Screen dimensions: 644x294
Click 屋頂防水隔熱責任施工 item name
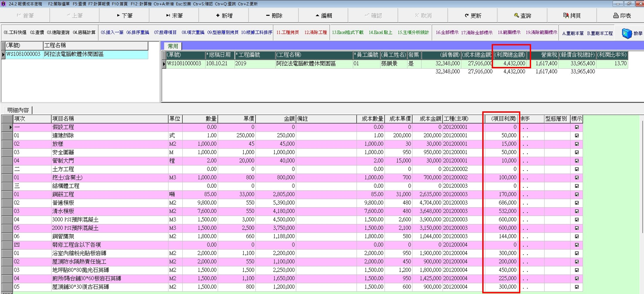tap(110, 262)
